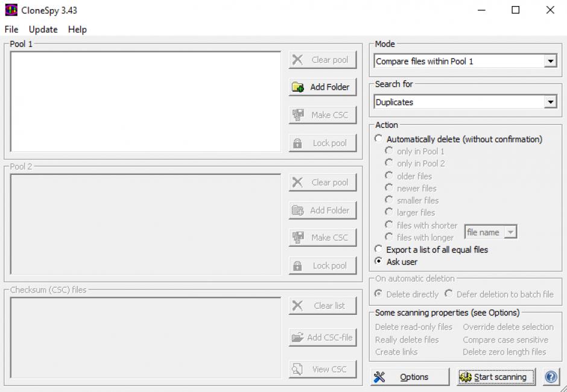The width and height of the screenshot is (567, 392).
Task: Click Make CSC button in Pool 1
Action: 323,115
